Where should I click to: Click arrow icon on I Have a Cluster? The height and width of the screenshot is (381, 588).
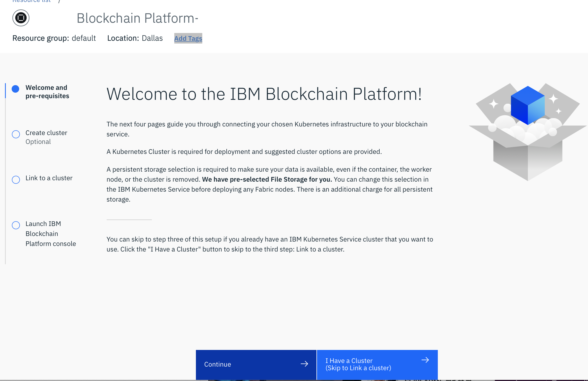425,360
